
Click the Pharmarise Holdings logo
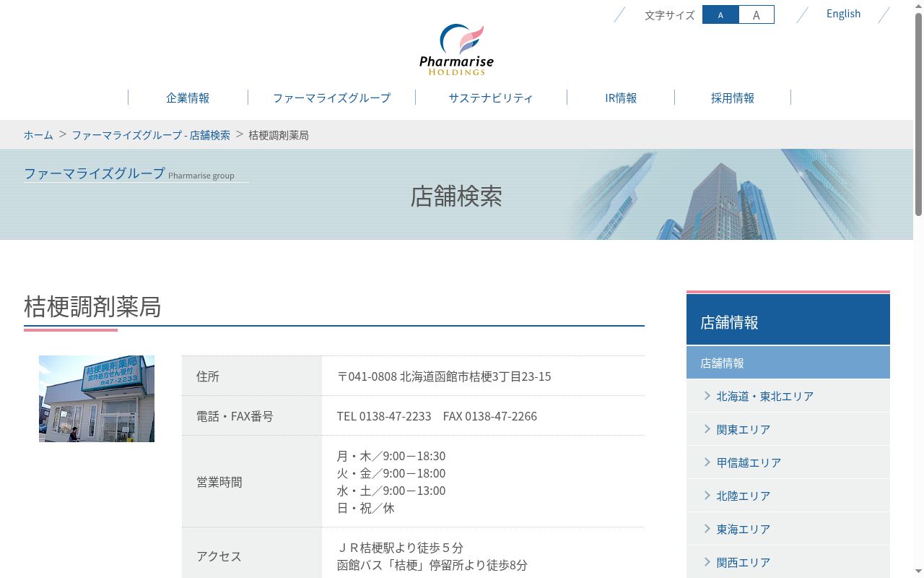click(456, 50)
